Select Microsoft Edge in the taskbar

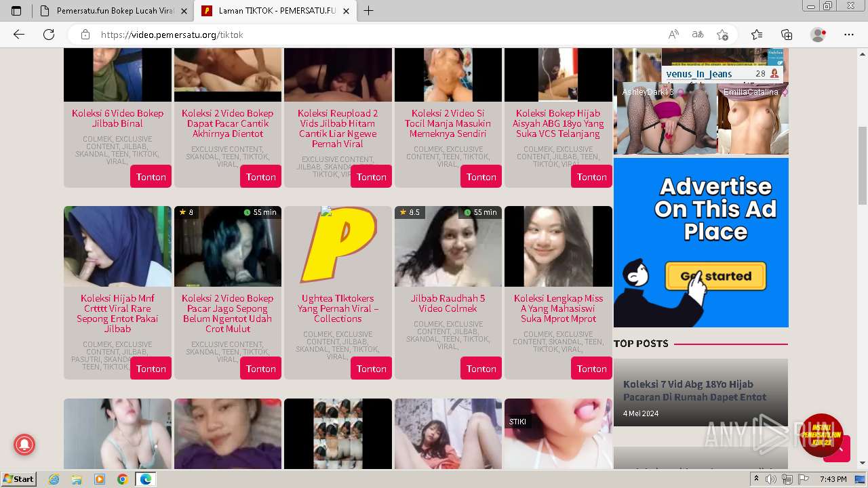pos(145,479)
